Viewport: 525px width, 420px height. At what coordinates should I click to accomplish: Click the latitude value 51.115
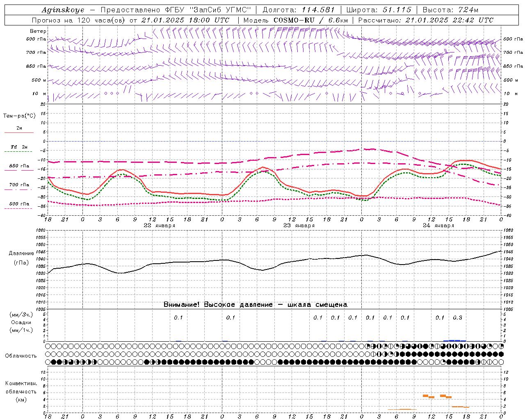tap(397, 10)
